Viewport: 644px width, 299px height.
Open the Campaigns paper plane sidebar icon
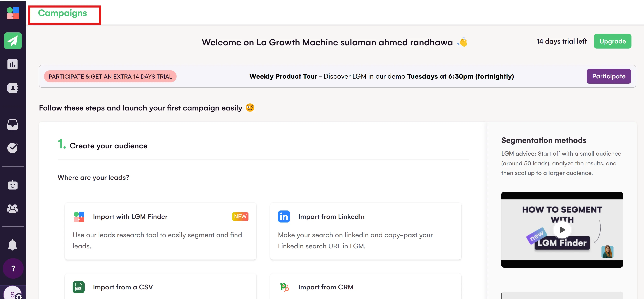click(13, 40)
